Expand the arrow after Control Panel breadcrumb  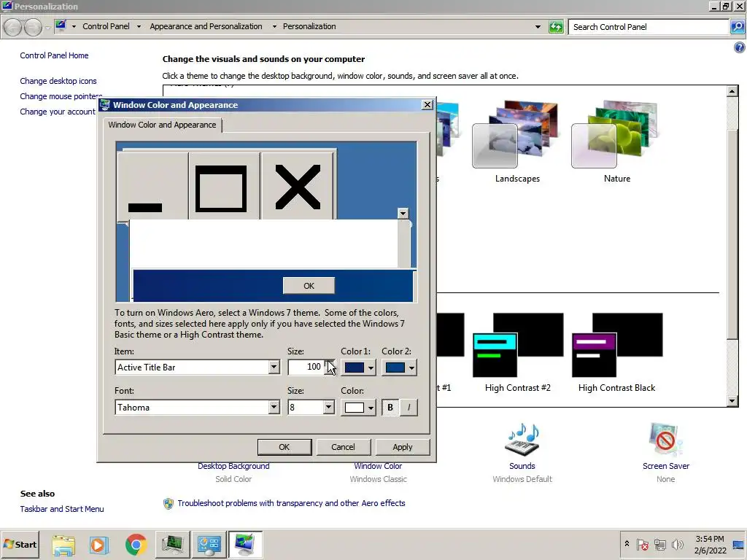[139, 27]
